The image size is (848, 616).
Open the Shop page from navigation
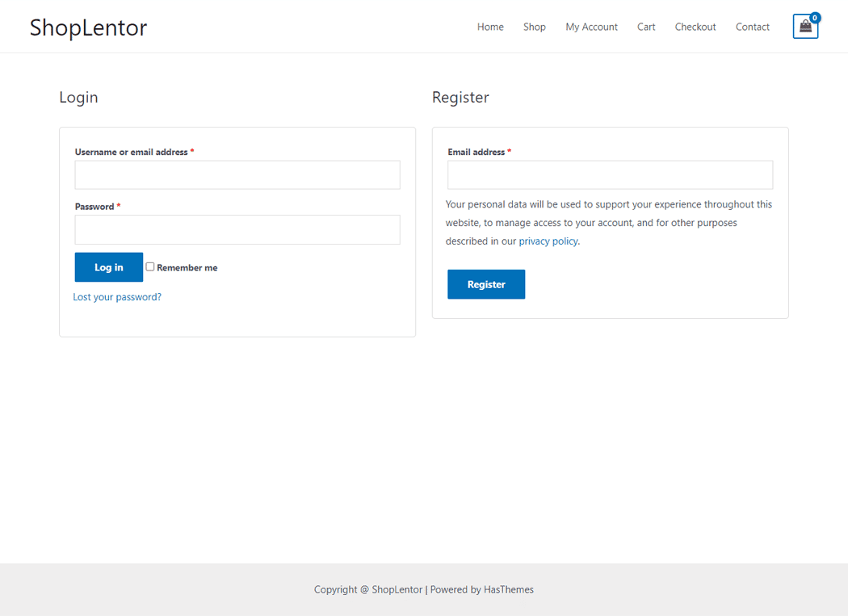[534, 27]
